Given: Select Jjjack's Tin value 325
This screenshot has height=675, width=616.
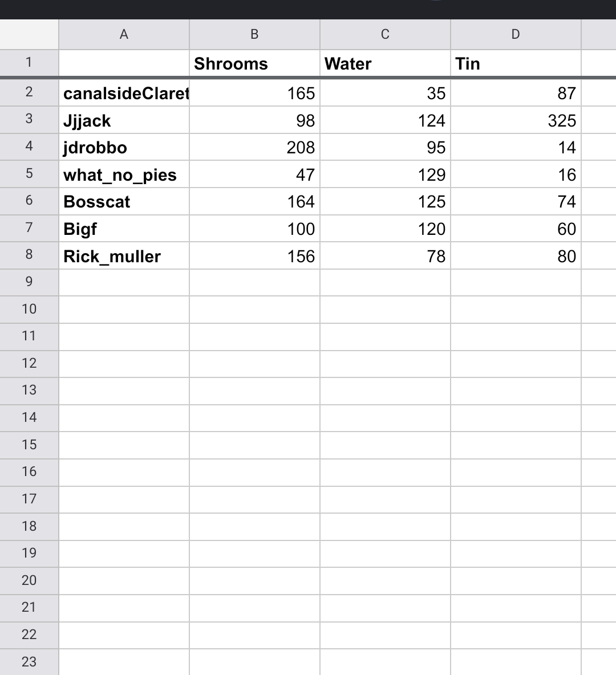Looking at the screenshot, I should click(x=516, y=120).
